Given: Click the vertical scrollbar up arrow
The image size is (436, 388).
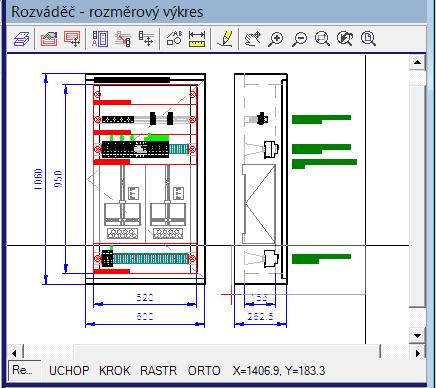Looking at the screenshot, I should tap(417, 62).
